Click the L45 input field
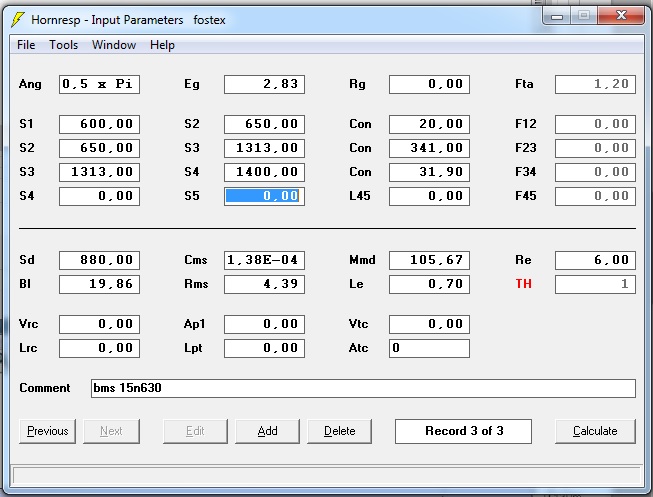The height and width of the screenshot is (497, 653). (x=429, y=196)
